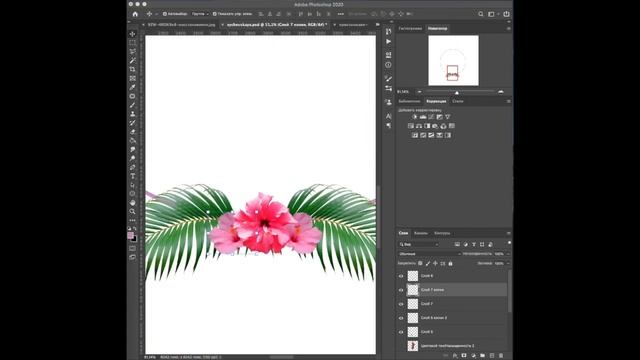Open the layer fill slider arrow
Image resolution: width=640 pixels, height=360 pixels.
tap(508, 264)
